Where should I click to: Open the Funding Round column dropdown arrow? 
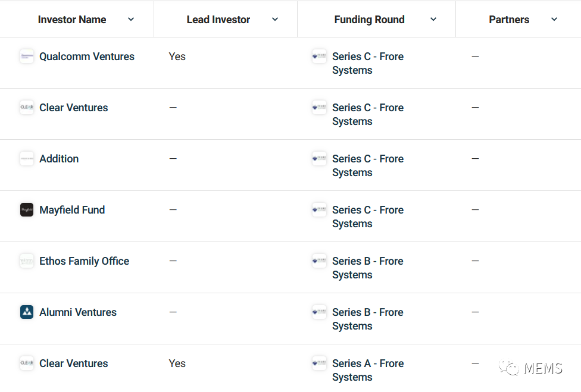(433, 20)
